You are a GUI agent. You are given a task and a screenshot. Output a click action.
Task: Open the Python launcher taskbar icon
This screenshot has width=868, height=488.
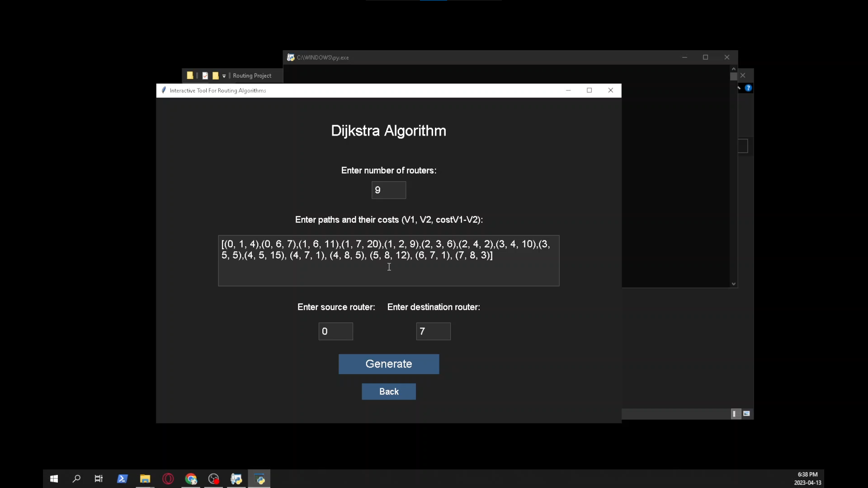(x=236, y=479)
